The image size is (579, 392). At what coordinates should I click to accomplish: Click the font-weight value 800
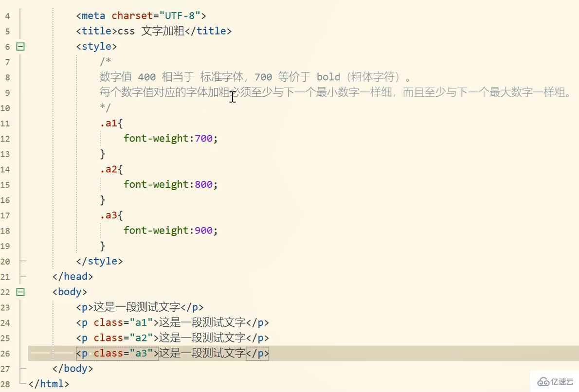pyautogui.click(x=203, y=185)
